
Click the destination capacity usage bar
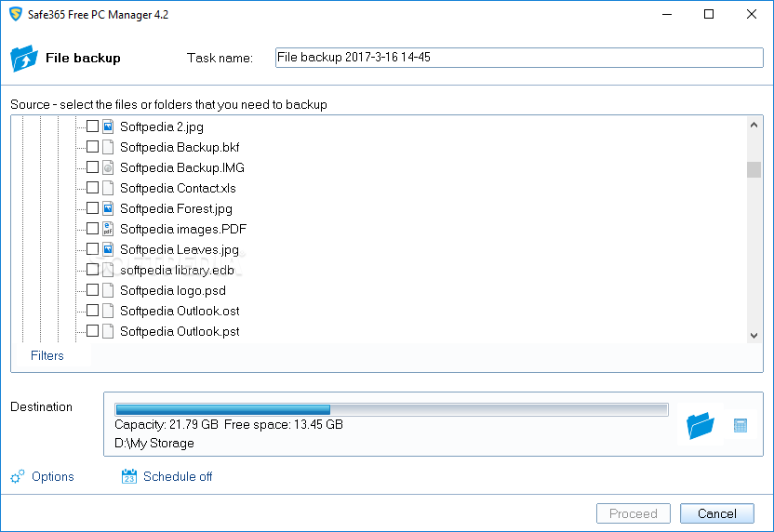point(392,409)
